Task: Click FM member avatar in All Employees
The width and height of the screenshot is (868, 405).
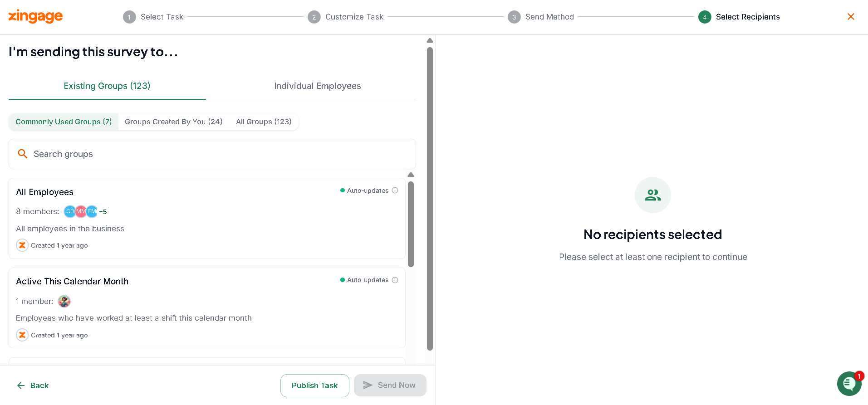Action: (x=92, y=211)
